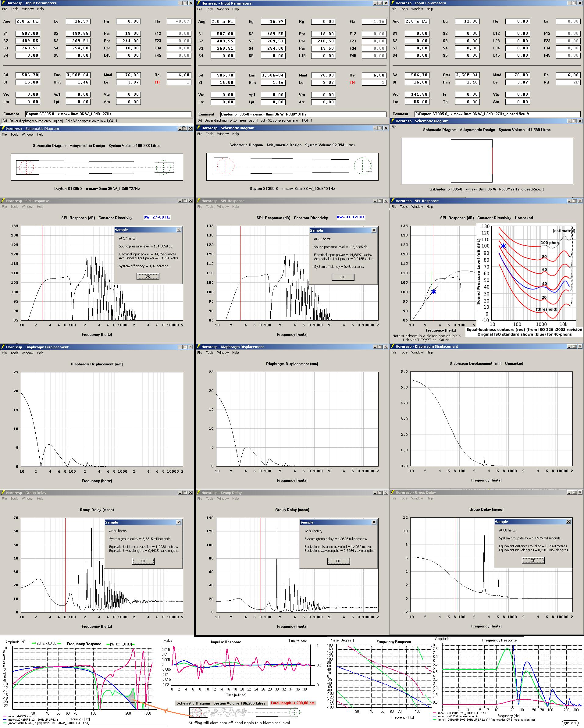The image size is (584, 728).
Task: Click the blue BW~31-120Hz label
Action: pos(351,217)
